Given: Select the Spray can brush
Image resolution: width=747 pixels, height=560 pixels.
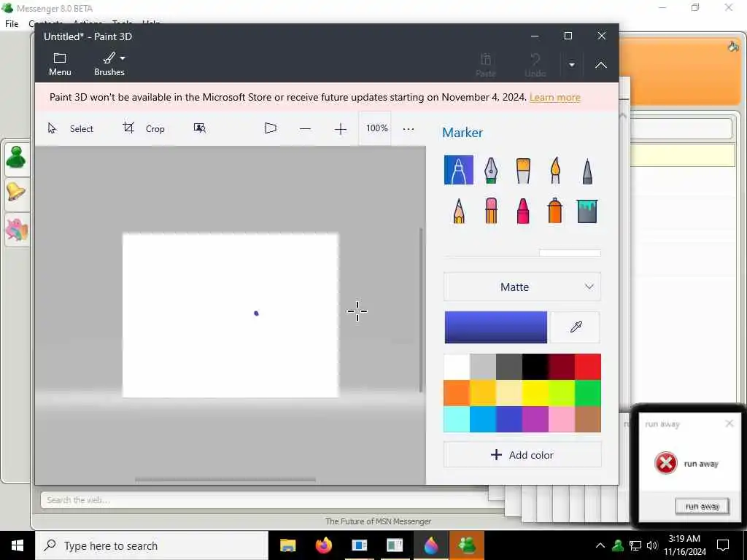Looking at the screenshot, I should tap(555, 211).
